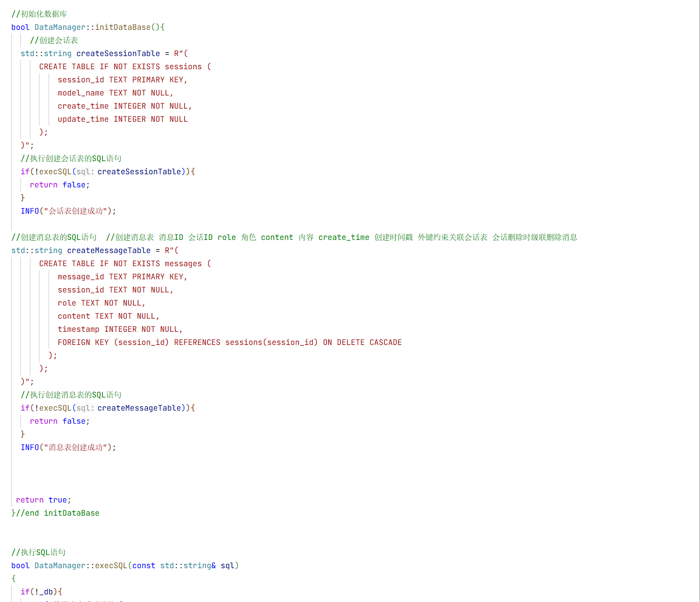Image resolution: width=700 pixels, height=602 pixels.
Task: Click the long comment "//创建消息表的SQL语句"
Action: click(294, 237)
